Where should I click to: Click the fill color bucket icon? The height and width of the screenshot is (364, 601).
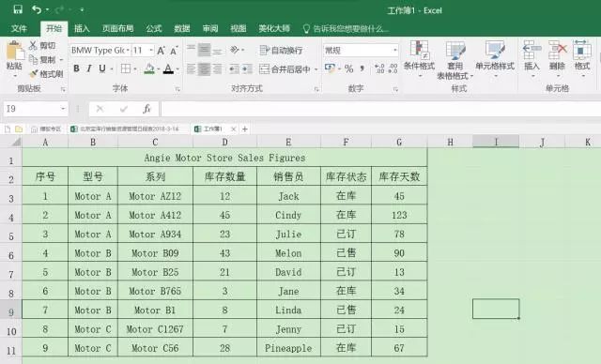coord(149,68)
